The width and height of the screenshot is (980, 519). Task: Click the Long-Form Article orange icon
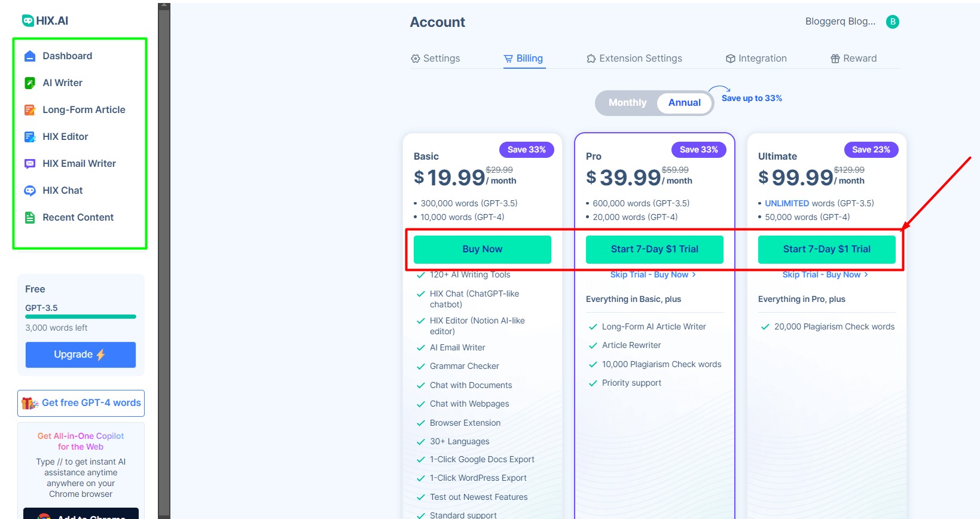click(30, 110)
